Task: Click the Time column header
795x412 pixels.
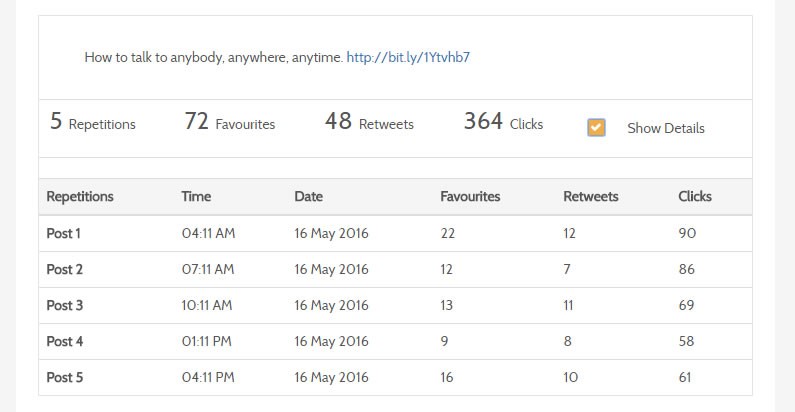Action: pos(196,197)
